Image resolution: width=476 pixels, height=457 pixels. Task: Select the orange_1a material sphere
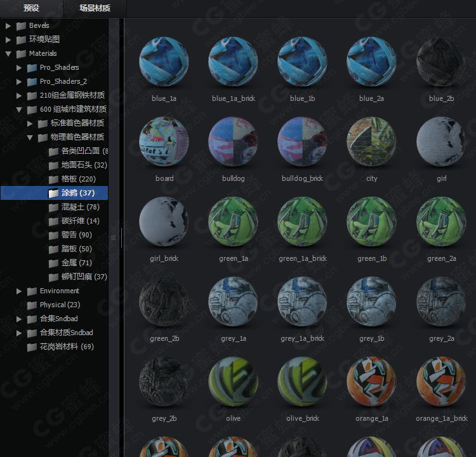click(371, 381)
